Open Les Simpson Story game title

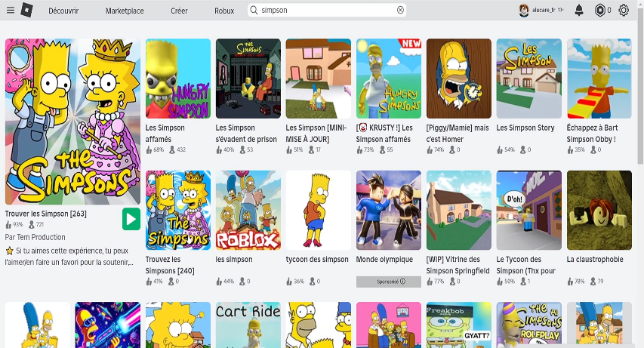tap(525, 128)
